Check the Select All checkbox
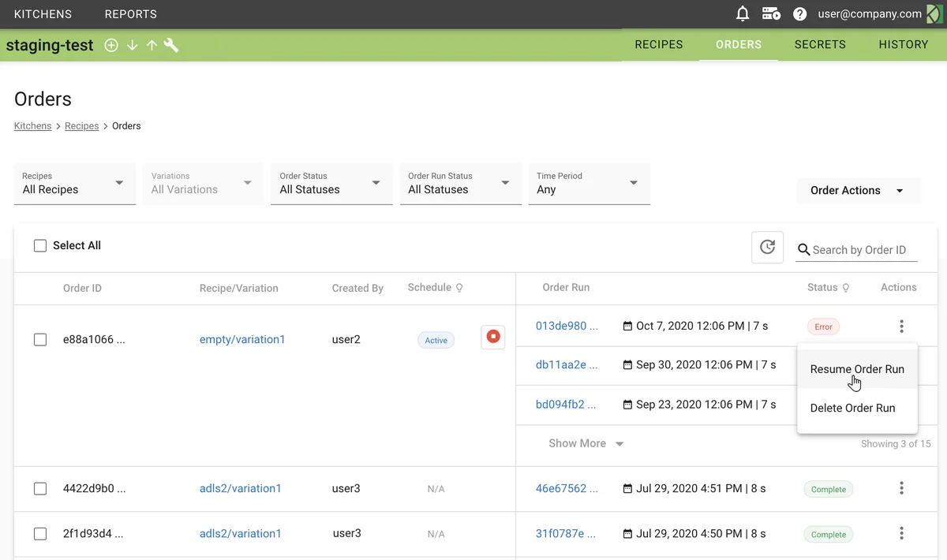 tap(40, 246)
